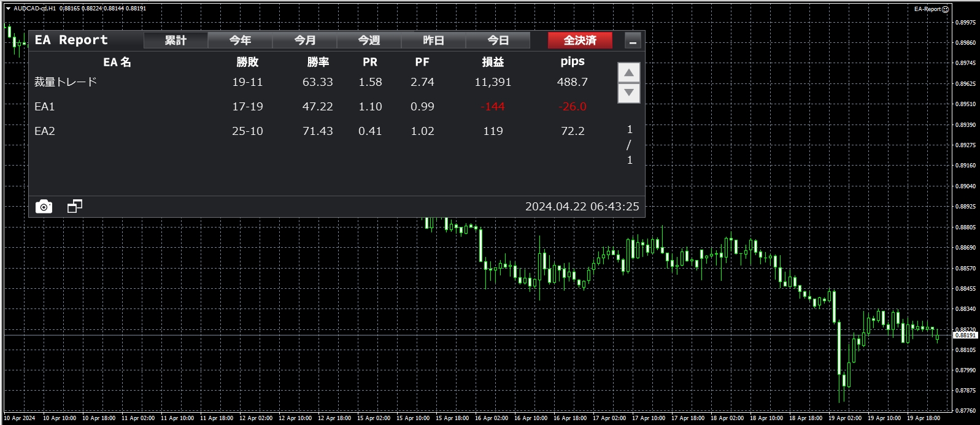980x425 pixels.
Task: Click PR value 0.41
Action: coord(370,131)
